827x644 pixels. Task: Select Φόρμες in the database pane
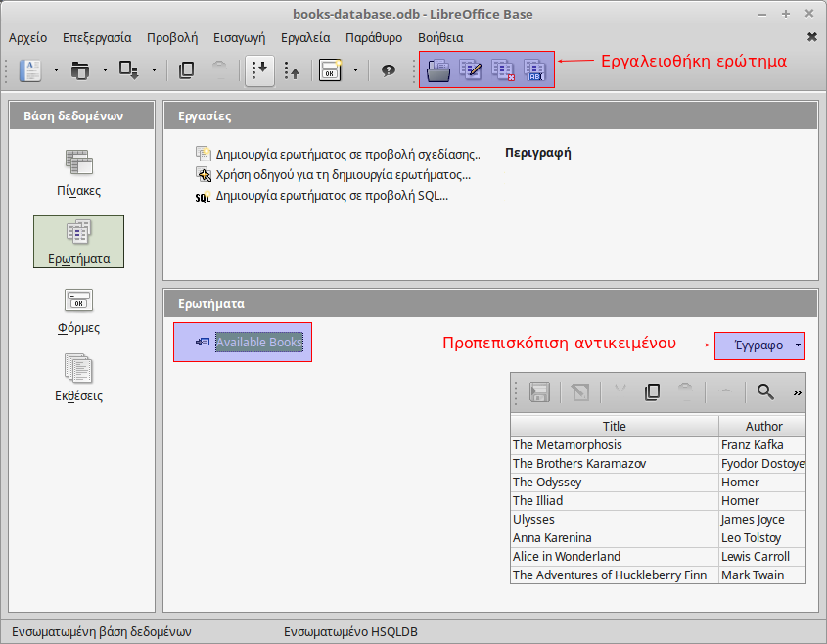pyautogui.click(x=78, y=311)
